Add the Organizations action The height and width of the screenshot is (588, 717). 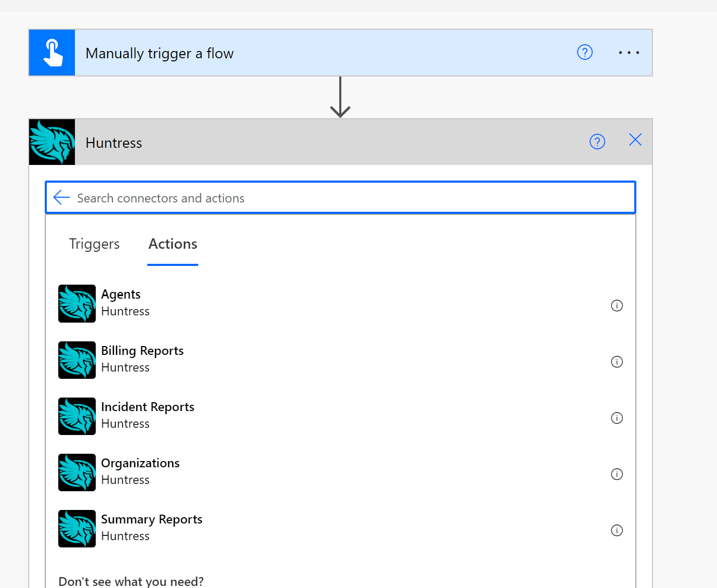(140, 471)
